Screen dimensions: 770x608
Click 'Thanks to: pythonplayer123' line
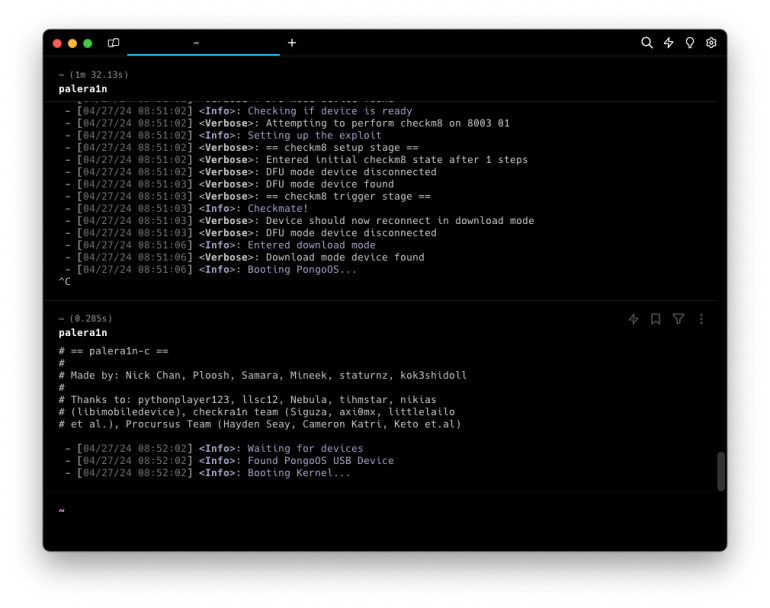[248, 400]
